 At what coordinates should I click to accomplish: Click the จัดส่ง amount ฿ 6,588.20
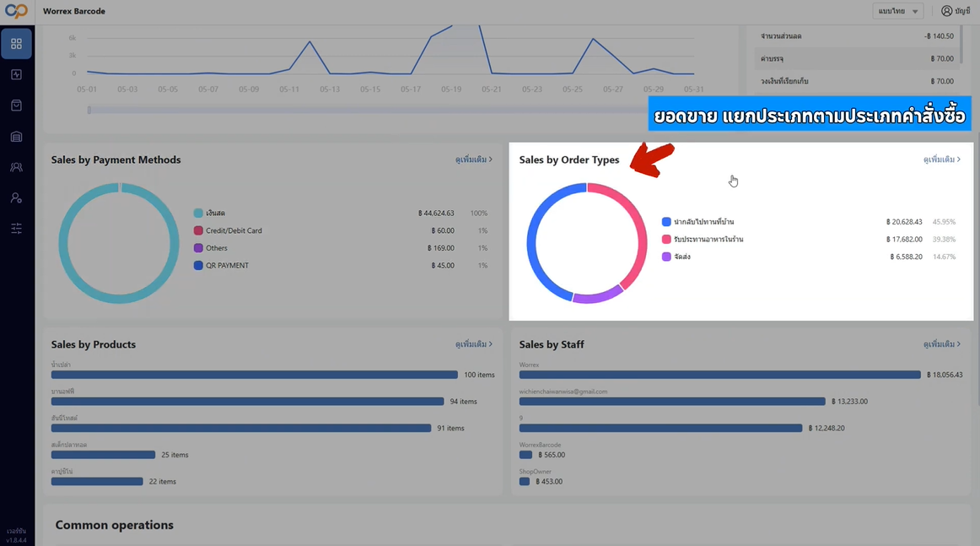pyautogui.click(x=907, y=257)
